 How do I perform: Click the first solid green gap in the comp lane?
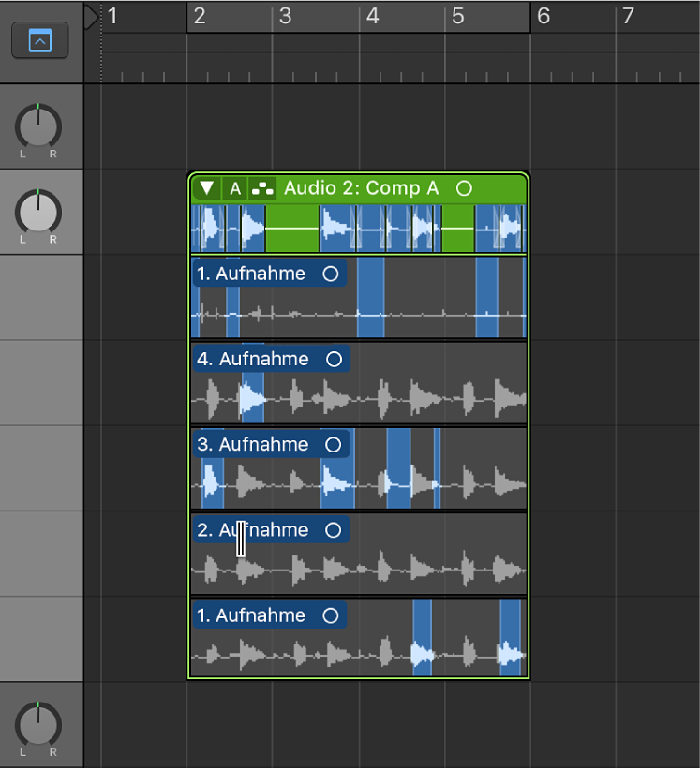tap(291, 230)
